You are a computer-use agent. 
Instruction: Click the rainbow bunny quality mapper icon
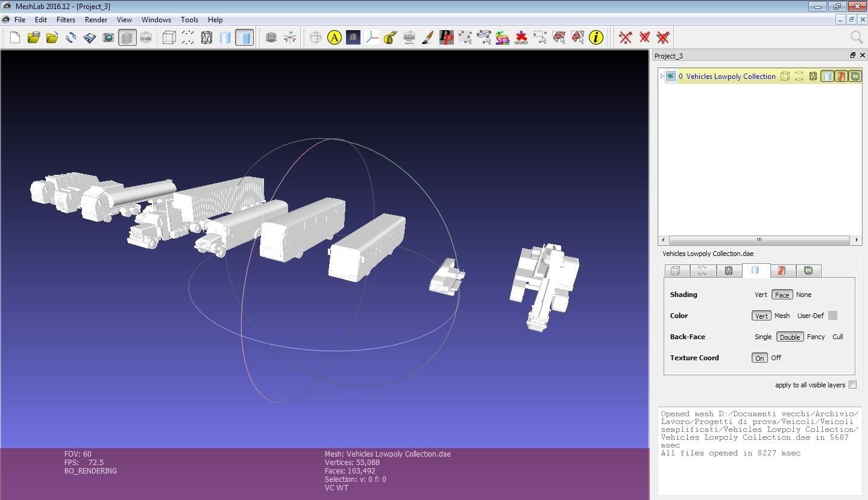[503, 37]
